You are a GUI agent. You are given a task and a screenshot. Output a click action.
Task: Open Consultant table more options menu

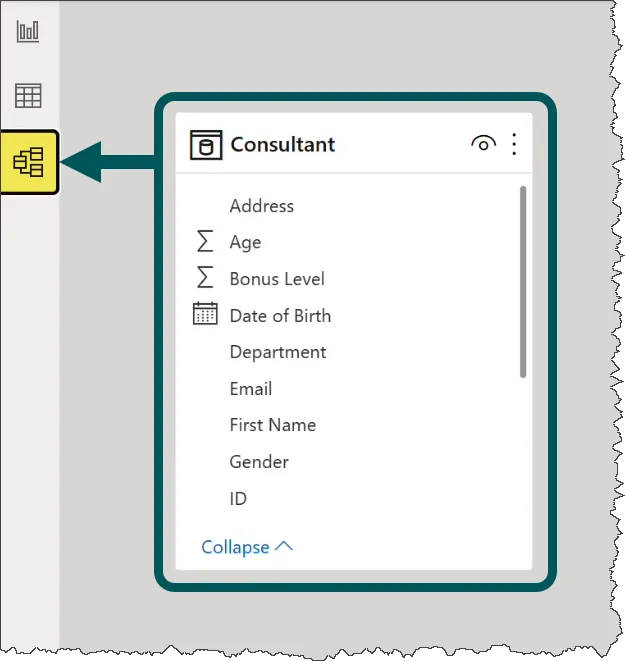[514, 145]
